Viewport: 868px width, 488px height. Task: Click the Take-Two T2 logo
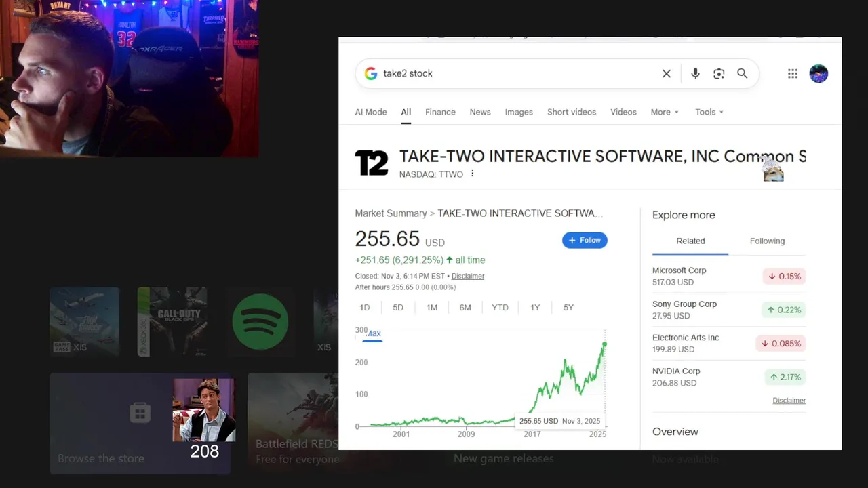[x=372, y=163]
